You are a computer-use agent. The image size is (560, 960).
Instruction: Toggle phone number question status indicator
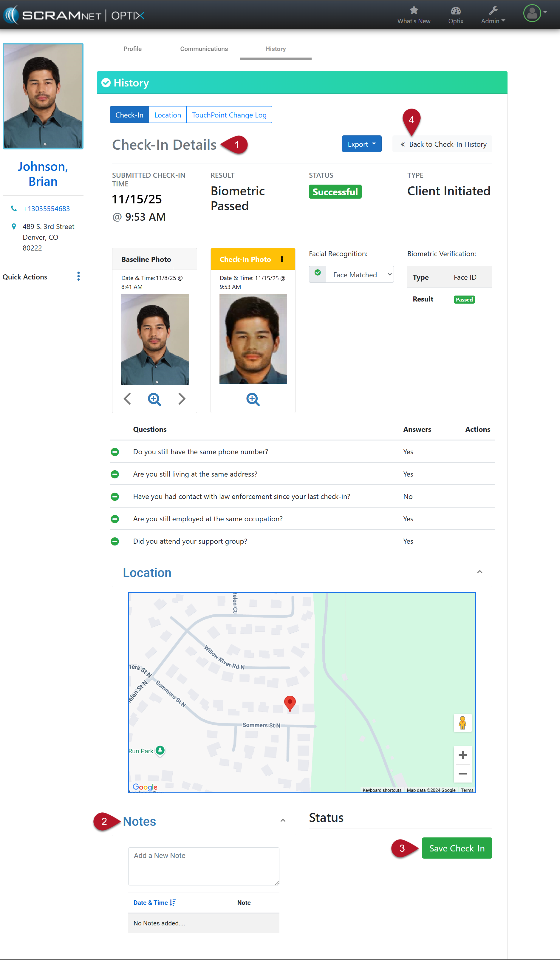point(115,452)
